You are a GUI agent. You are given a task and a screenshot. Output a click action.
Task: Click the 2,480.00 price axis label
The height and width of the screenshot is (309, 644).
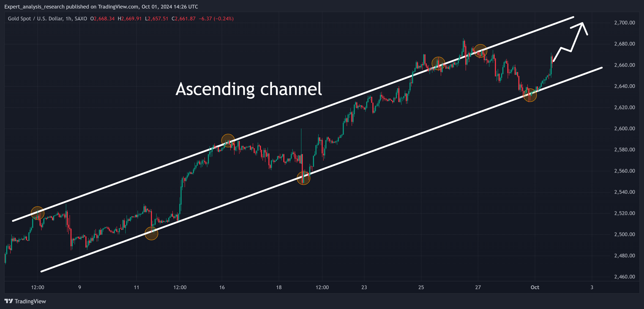click(x=624, y=256)
